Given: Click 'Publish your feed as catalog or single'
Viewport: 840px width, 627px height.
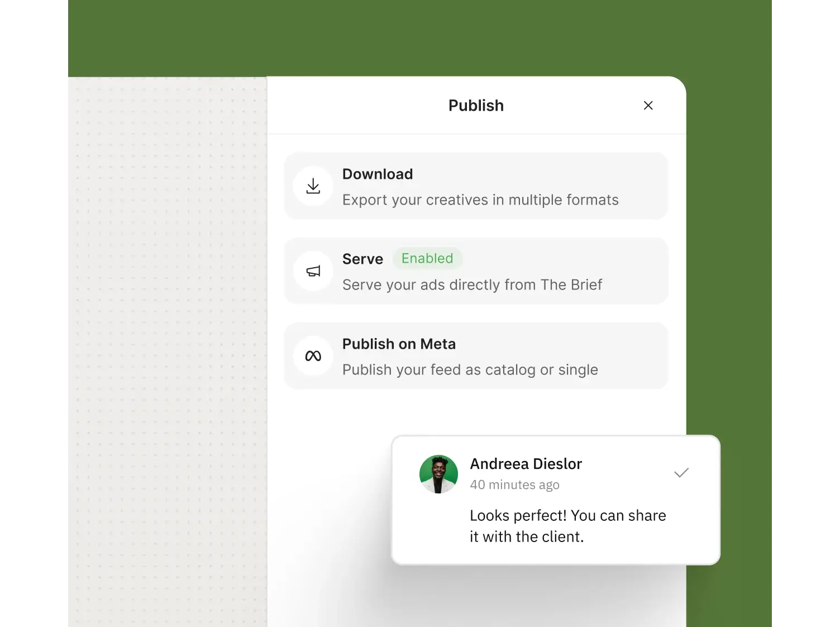Looking at the screenshot, I should (470, 370).
